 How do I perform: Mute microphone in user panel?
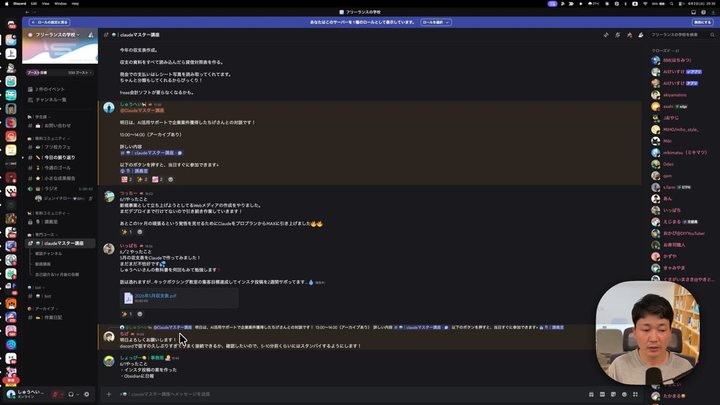(x=56, y=394)
